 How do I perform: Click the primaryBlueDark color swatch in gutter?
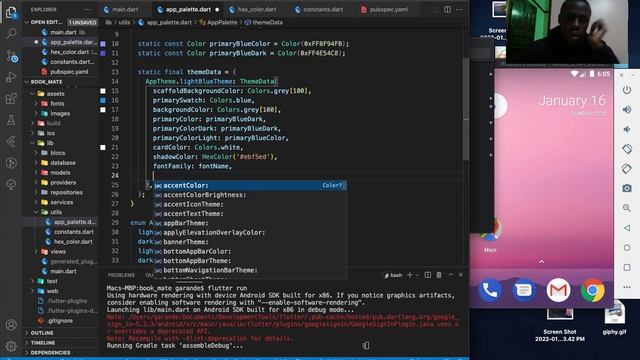[x=103, y=53]
